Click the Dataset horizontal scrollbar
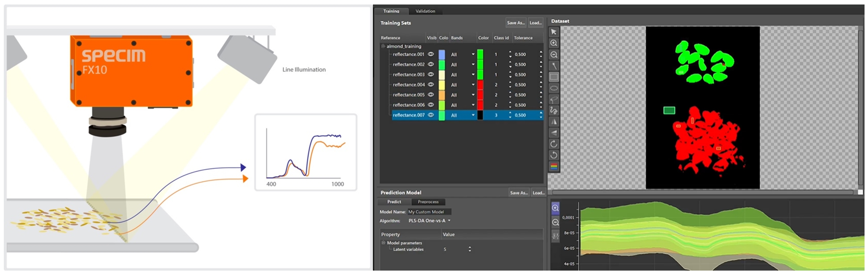868x273 pixels. 703,192
